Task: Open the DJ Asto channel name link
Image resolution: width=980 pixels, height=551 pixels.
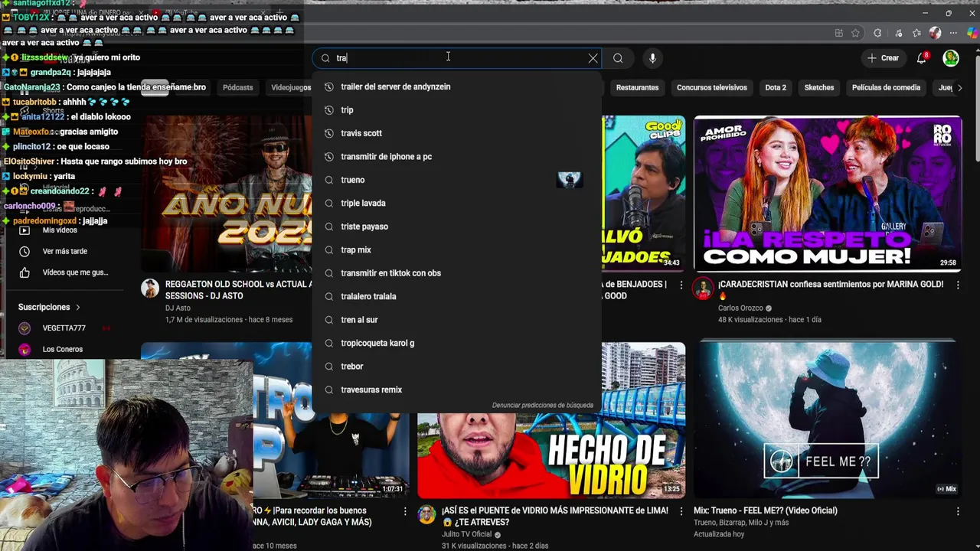Action: pos(178,308)
